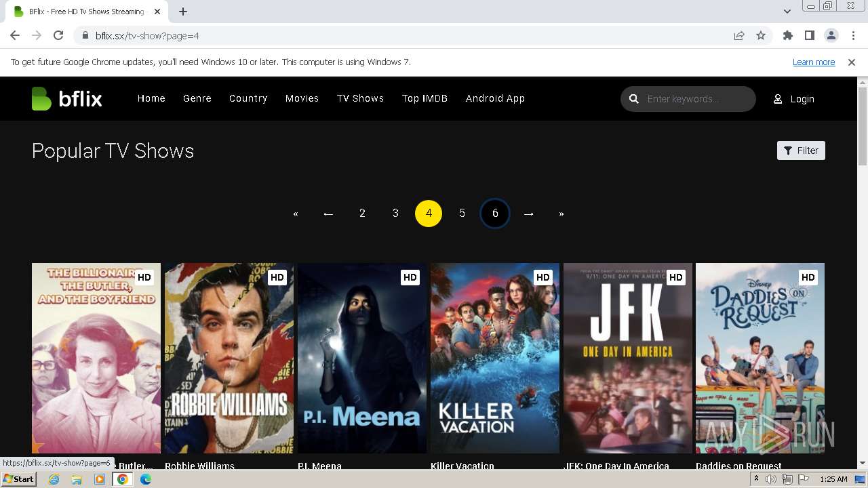
Task: Close the BFlix browser tab
Action: 157,12
